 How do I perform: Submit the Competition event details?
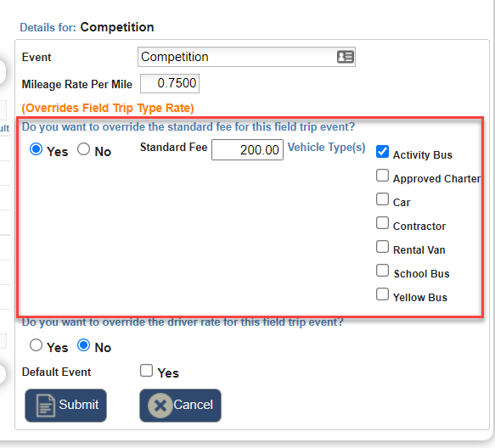pos(65,406)
